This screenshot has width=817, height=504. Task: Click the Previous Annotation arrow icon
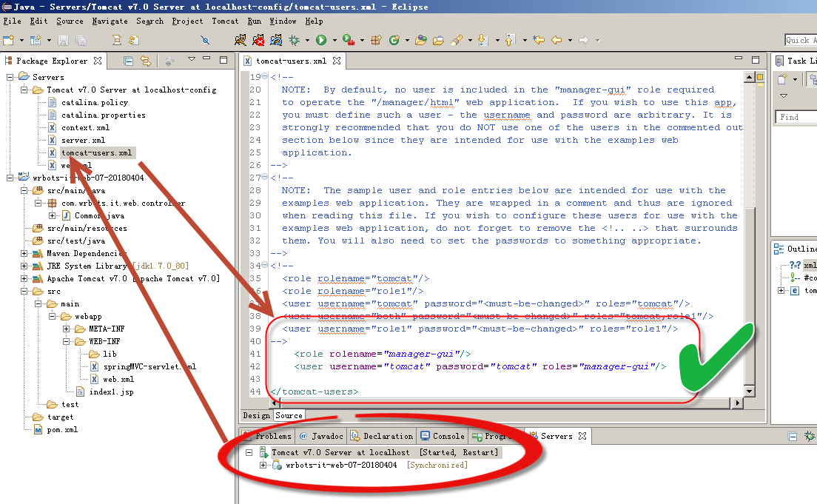coord(510,40)
